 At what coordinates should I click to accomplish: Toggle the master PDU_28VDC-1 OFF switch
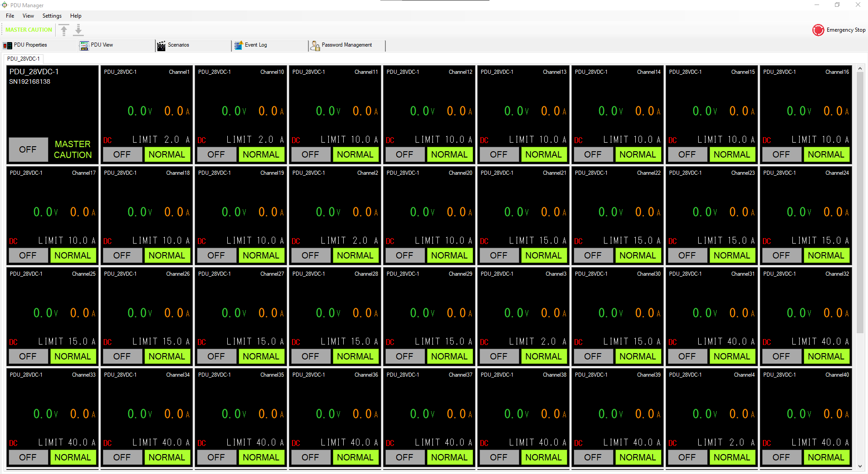(x=28, y=149)
